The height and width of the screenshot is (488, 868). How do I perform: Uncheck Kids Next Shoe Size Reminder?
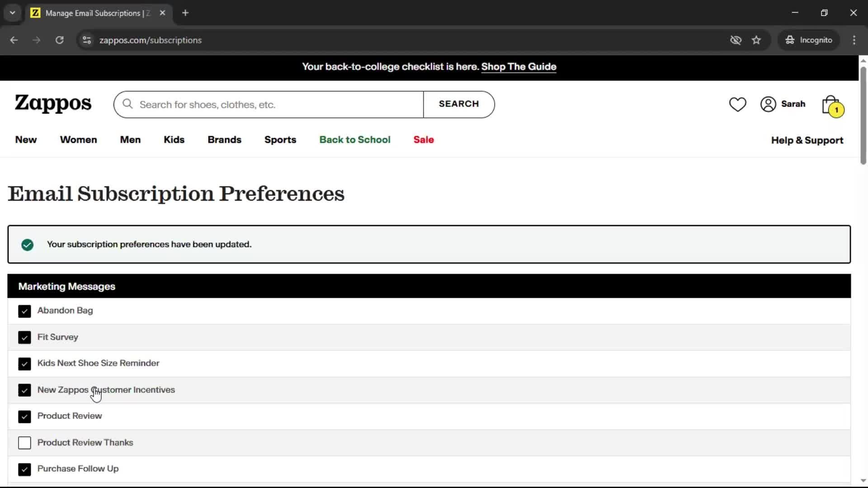[24, 364]
